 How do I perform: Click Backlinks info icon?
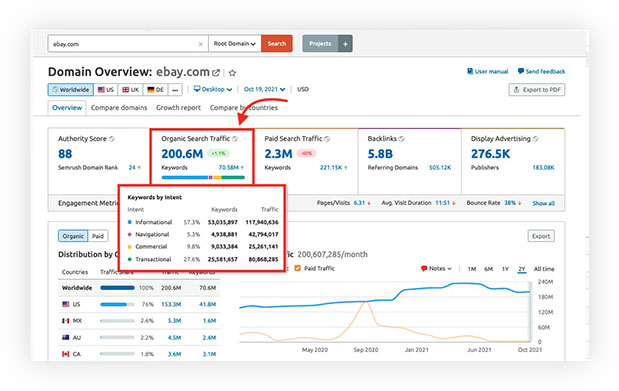pyautogui.click(x=402, y=139)
